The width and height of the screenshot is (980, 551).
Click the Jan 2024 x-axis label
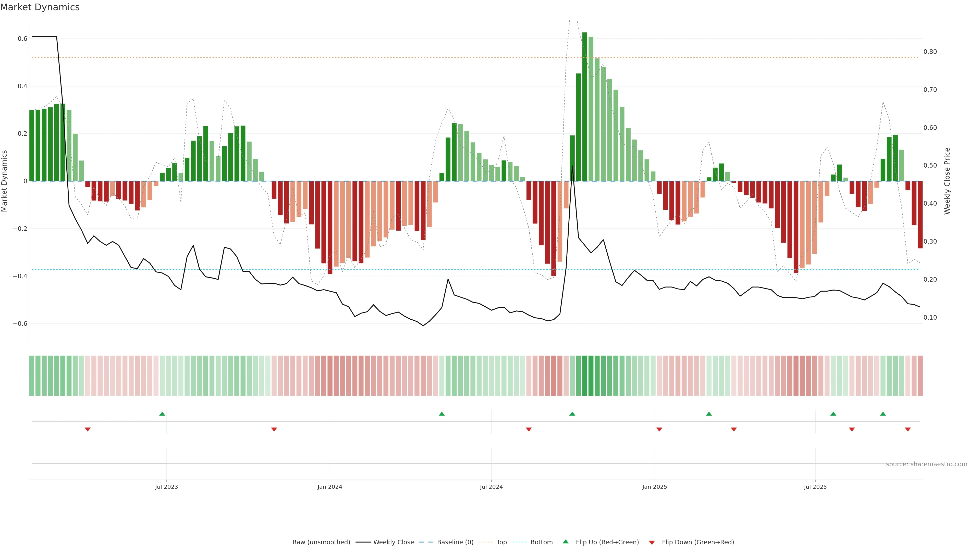[x=330, y=487]
